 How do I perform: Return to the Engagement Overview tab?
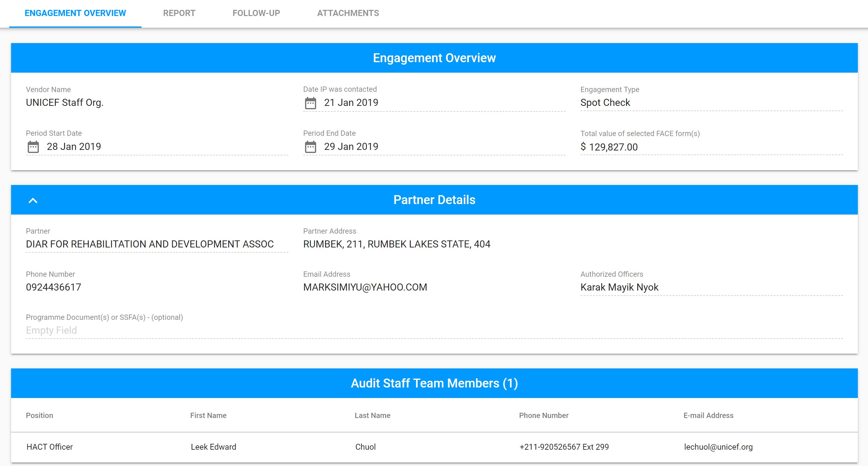tap(75, 13)
